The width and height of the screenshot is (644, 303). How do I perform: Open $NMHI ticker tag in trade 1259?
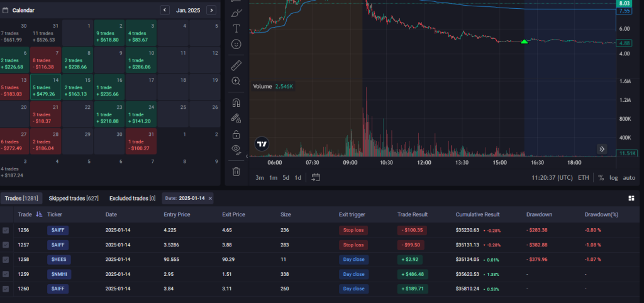pos(59,274)
